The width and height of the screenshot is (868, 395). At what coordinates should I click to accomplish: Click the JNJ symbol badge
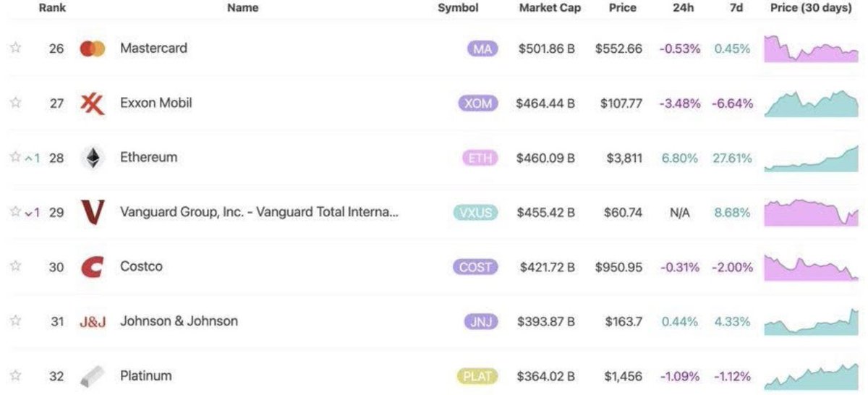coord(481,322)
